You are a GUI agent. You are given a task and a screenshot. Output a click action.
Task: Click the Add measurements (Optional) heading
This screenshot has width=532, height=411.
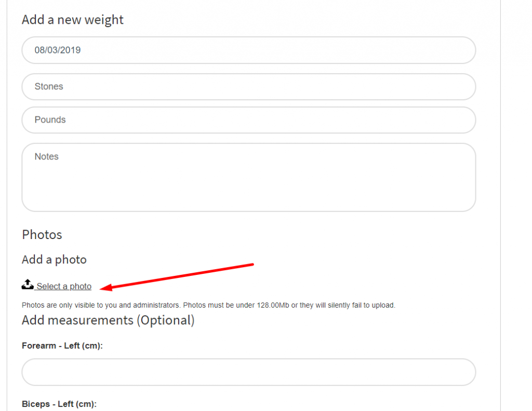108,320
